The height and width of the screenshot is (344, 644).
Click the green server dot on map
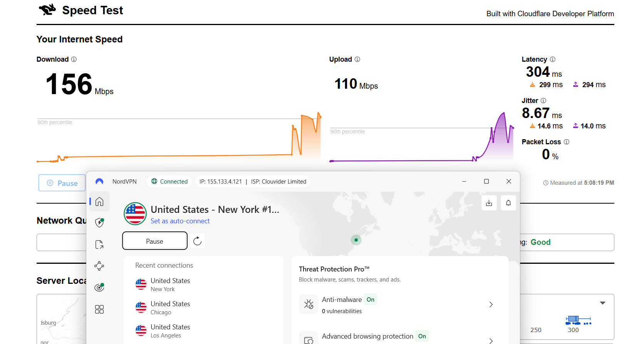tap(356, 240)
